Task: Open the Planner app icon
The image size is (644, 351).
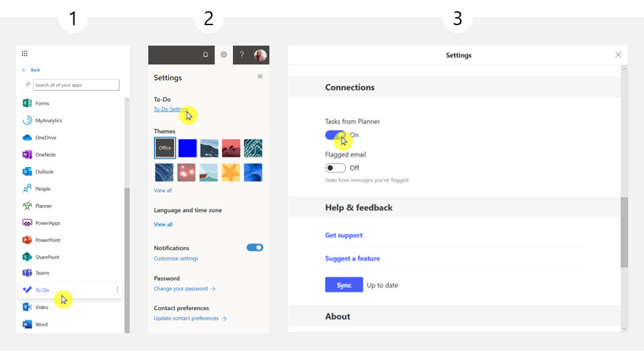Action: (x=27, y=206)
